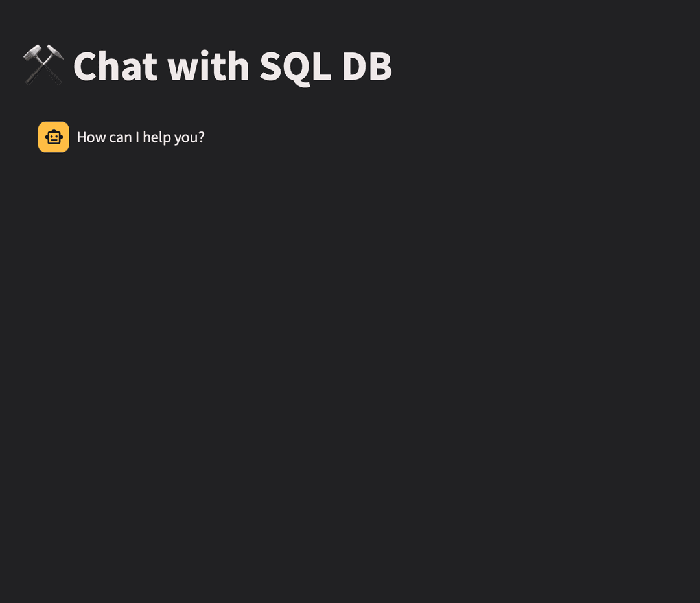
Task: Click the word "can" in the assistant message
Action: click(121, 138)
